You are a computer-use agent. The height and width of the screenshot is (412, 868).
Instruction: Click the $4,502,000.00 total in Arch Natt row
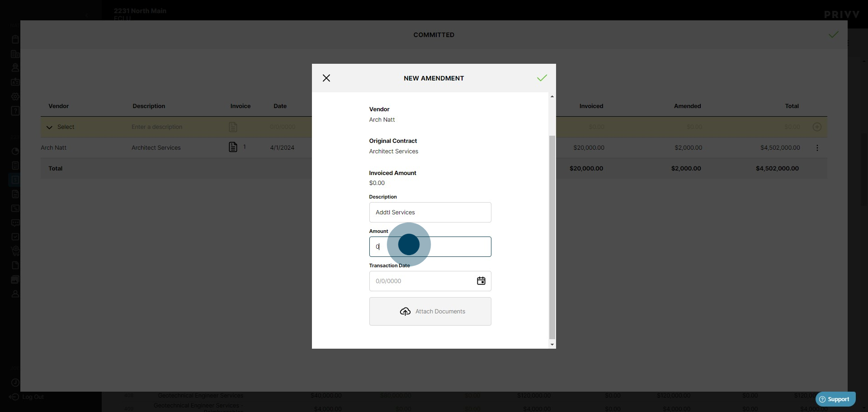pos(780,148)
